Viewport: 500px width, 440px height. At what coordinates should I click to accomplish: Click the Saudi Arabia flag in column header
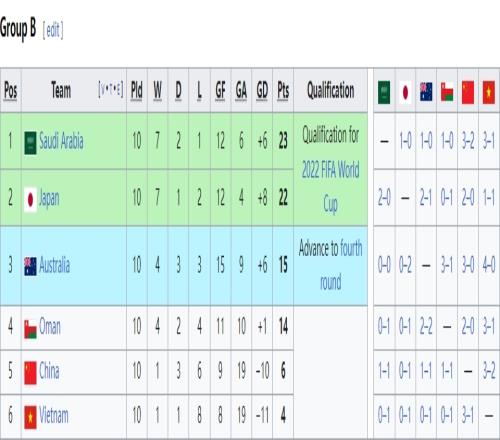click(x=384, y=92)
